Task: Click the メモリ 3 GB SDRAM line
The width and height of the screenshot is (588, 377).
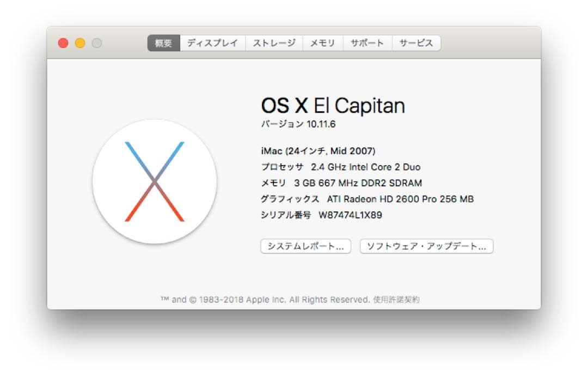Action: pyautogui.click(x=341, y=183)
